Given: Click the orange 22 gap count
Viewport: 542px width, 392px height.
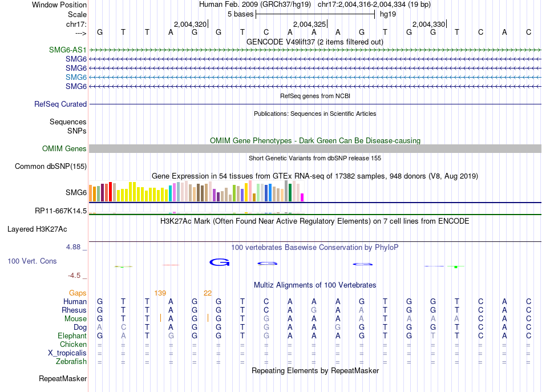Looking at the screenshot, I should tap(208, 293).
